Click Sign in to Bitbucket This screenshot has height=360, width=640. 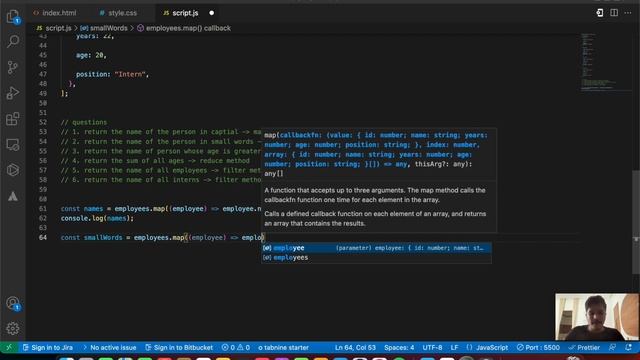click(x=179, y=348)
